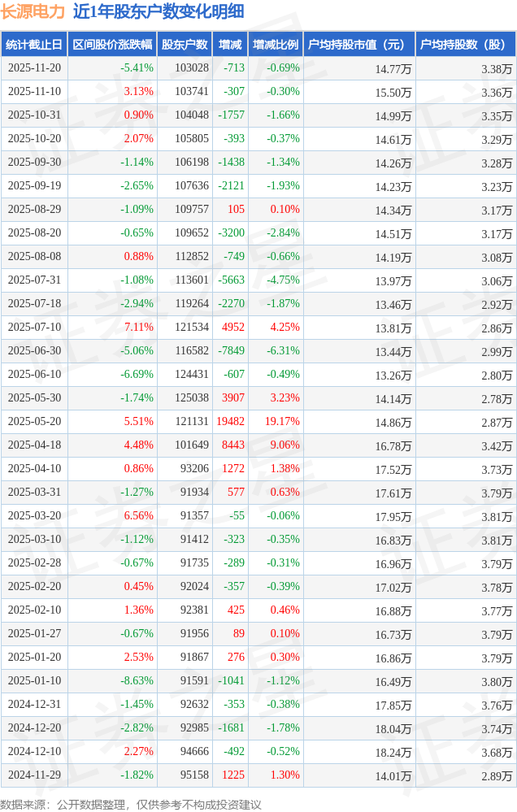This screenshot has height=812, width=517.
Task: Click the 数据来源 disclaimer text at the bottom
Action: pos(131,804)
